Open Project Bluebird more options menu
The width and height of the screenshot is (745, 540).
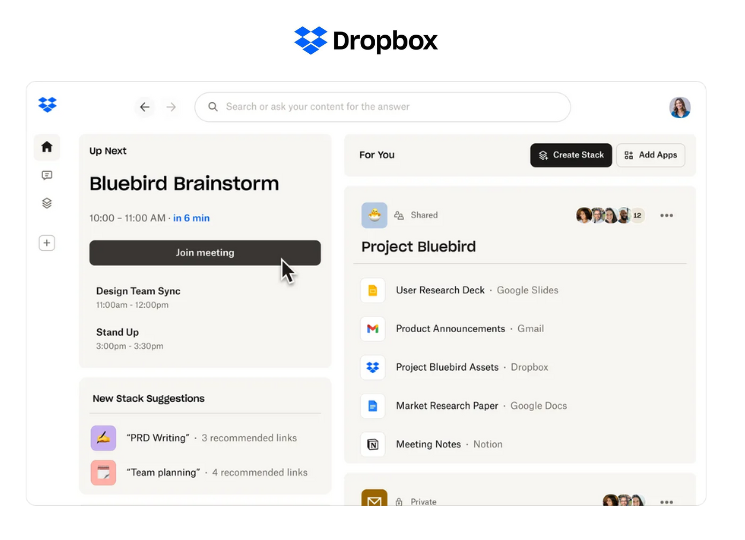click(x=666, y=215)
